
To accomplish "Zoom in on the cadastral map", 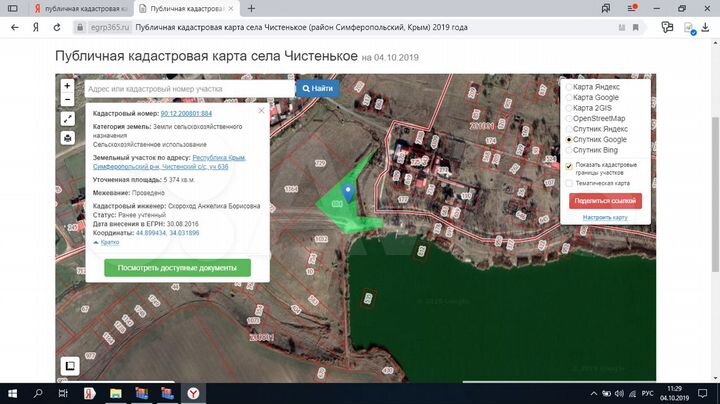I will click(x=67, y=85).
